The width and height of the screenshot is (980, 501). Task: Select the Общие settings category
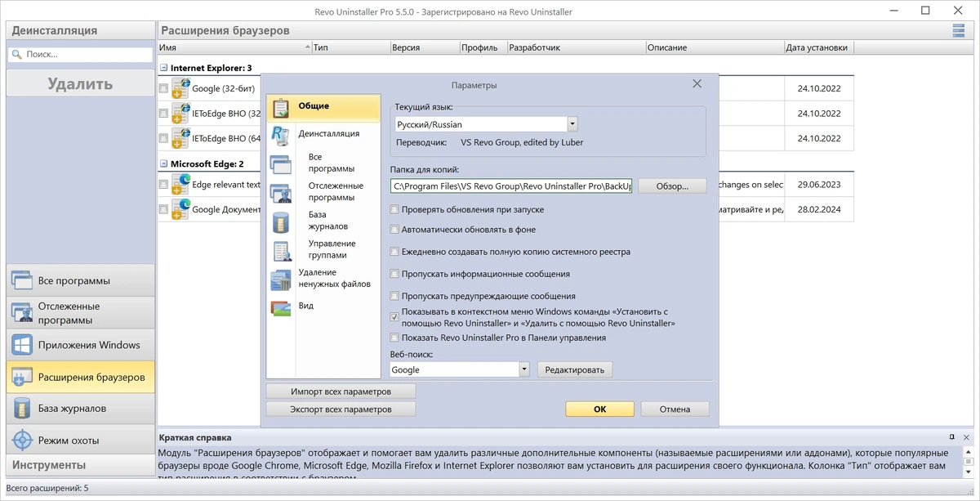(325, 108)
